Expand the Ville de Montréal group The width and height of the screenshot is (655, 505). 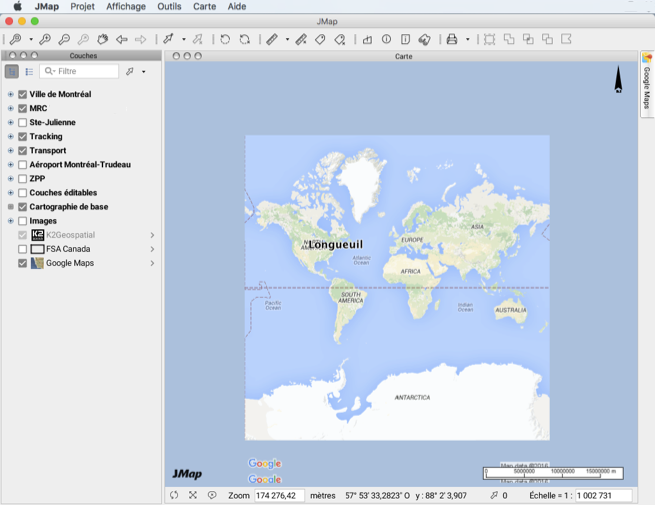11,94
